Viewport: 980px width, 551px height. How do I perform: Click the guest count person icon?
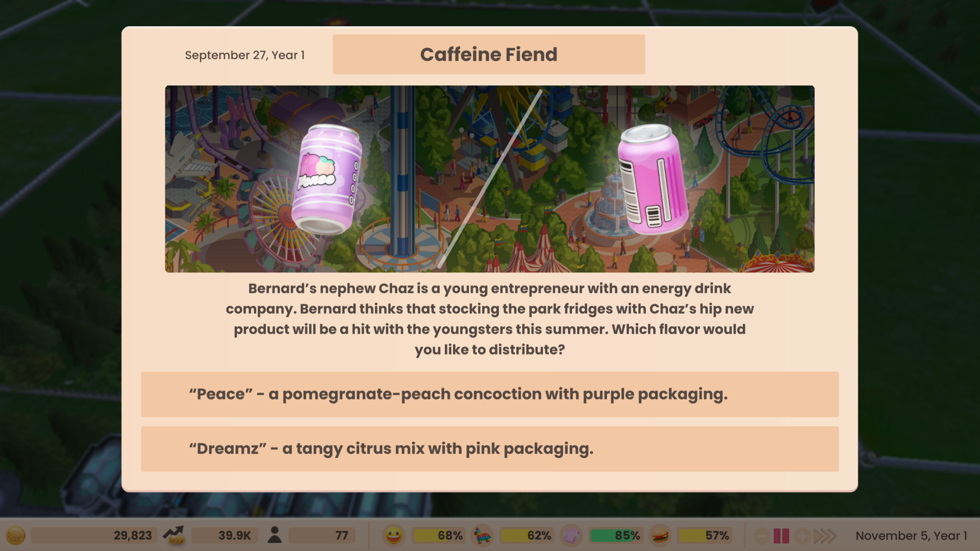coord(275,535)
